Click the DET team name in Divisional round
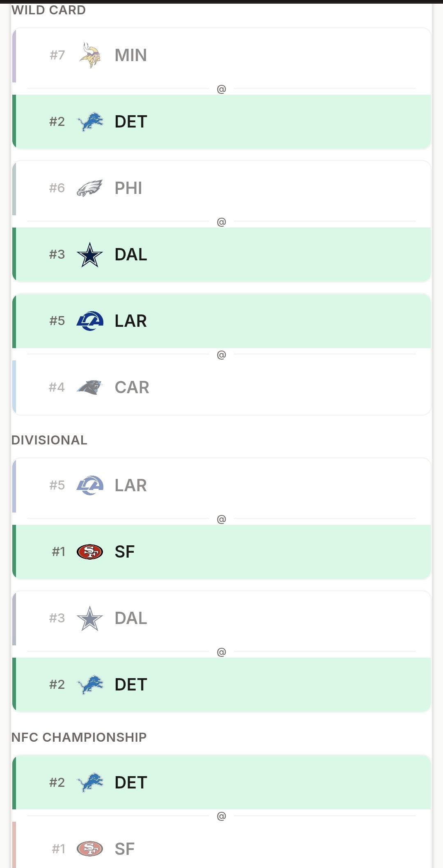Screen dimensions: 443x868 coord(131,685)
